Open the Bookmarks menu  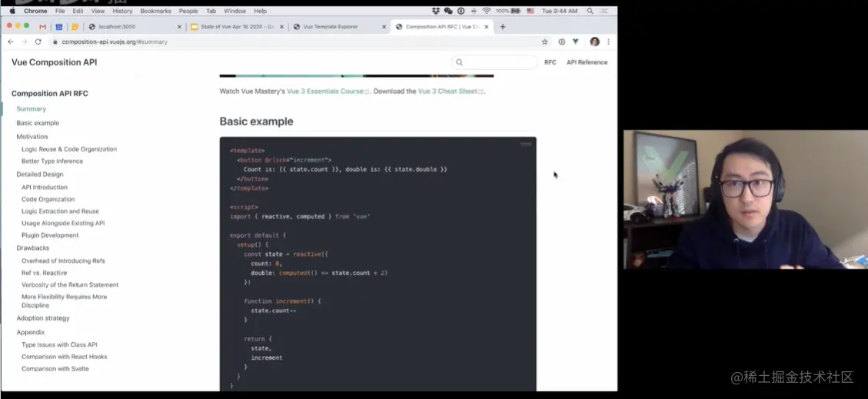(155, 11)
